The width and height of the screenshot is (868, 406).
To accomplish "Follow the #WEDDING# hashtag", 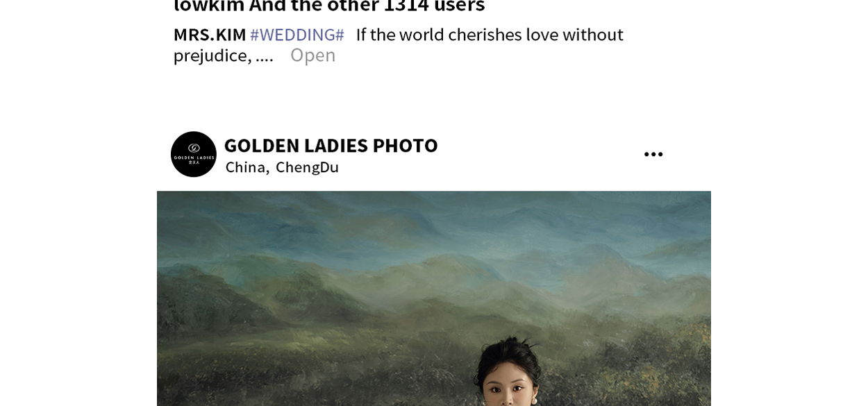I will (297, 35).
